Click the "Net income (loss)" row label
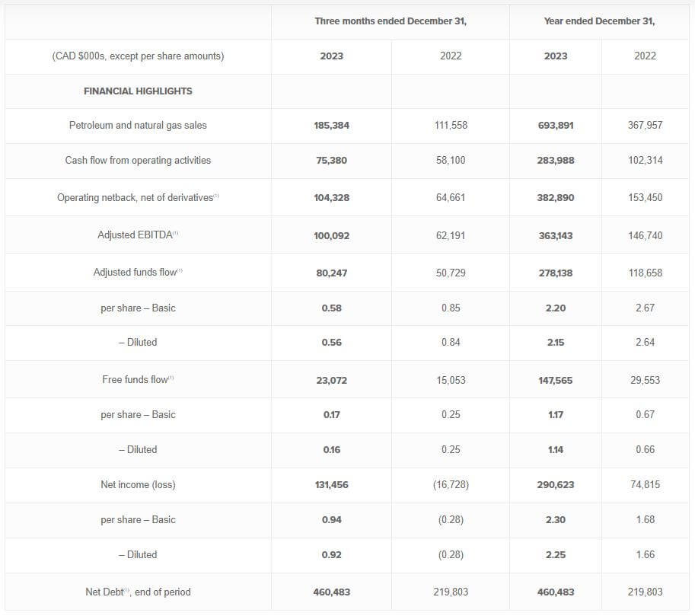Viewport: 695px width, 616px height. tap(138, 484)
